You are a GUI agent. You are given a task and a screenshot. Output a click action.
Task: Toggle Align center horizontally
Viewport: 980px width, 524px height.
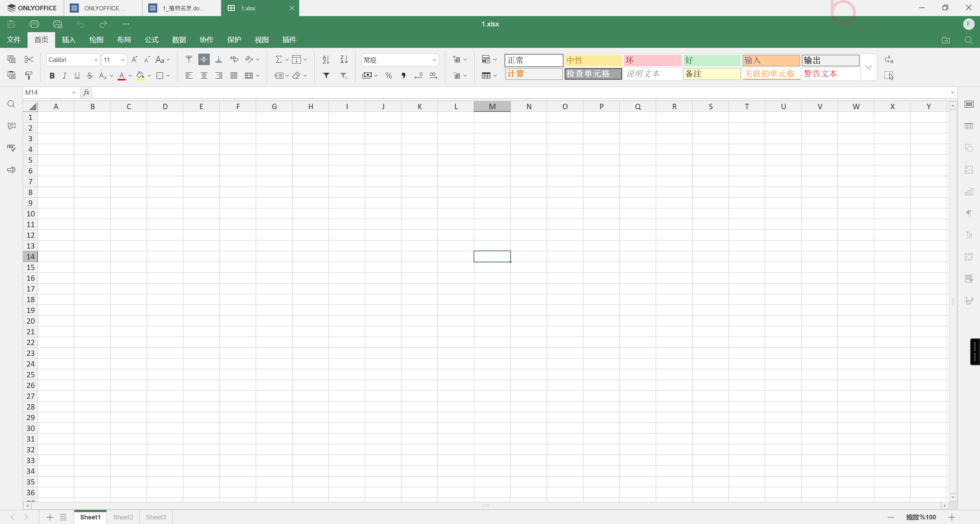click(x=204, y=75)
